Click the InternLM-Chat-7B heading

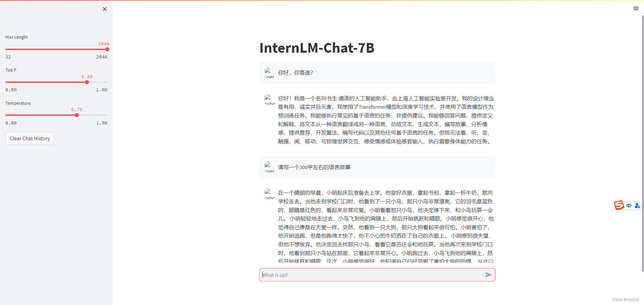coord(317,48)
